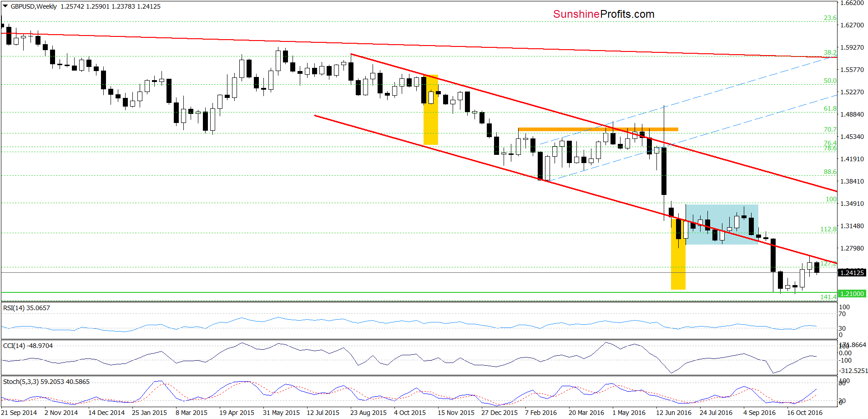The height and width of the screenshot is (419, 868).
Task: Click the 25 Jan 2015 date label
Action: pyautogui.click(x=149, y=413)
